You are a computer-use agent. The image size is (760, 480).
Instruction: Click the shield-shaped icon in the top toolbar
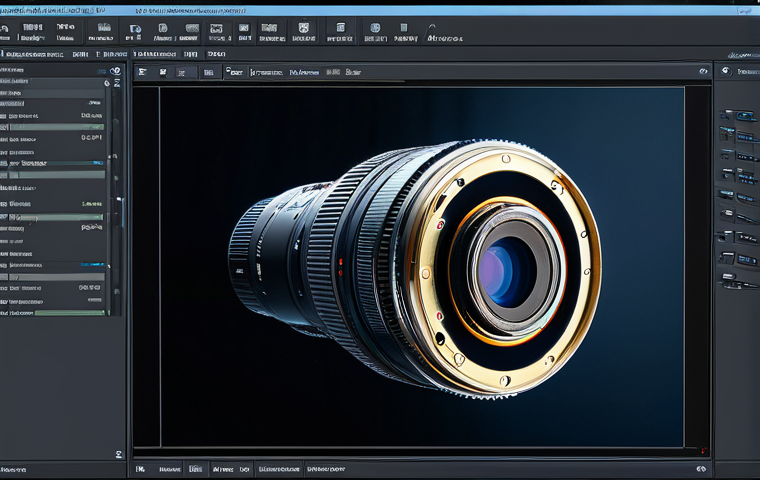click(x=303, y=28)
